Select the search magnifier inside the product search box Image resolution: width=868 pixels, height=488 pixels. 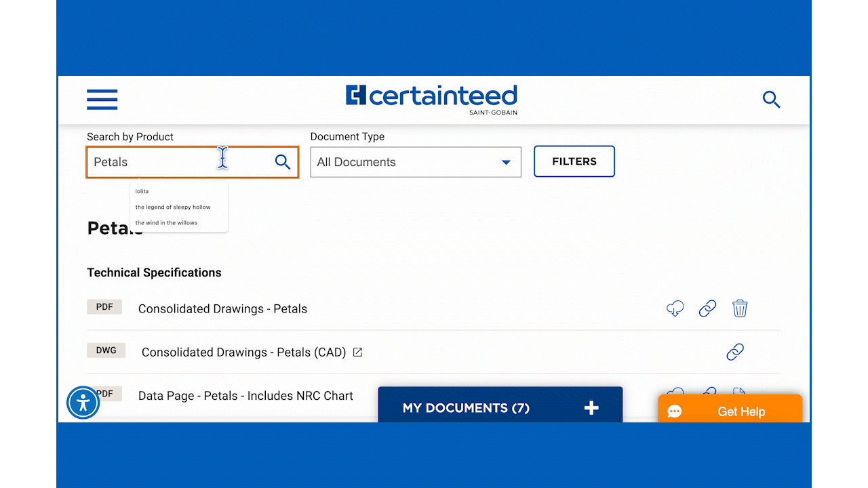282,162
